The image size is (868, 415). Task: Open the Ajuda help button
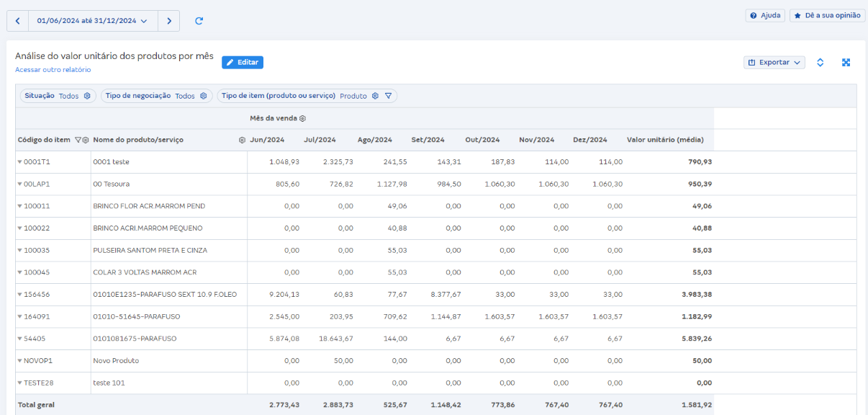pos(765,15)
